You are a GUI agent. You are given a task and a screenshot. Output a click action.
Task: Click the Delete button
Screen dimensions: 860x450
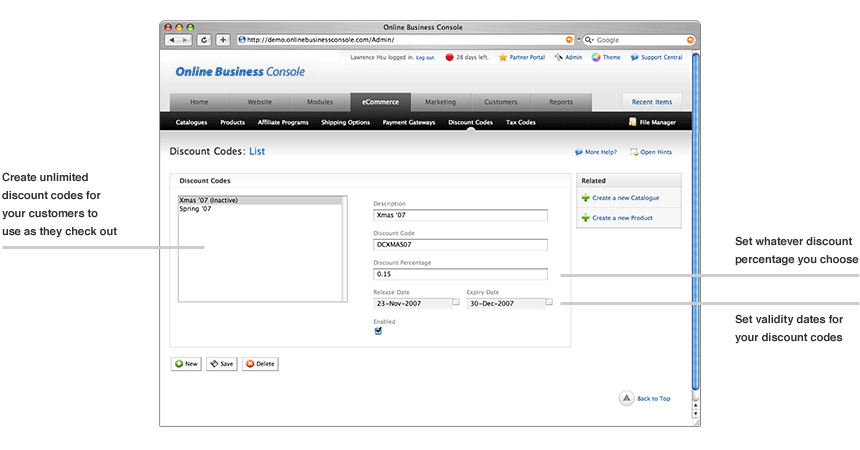pyautogui.click(x=260, y=364)
